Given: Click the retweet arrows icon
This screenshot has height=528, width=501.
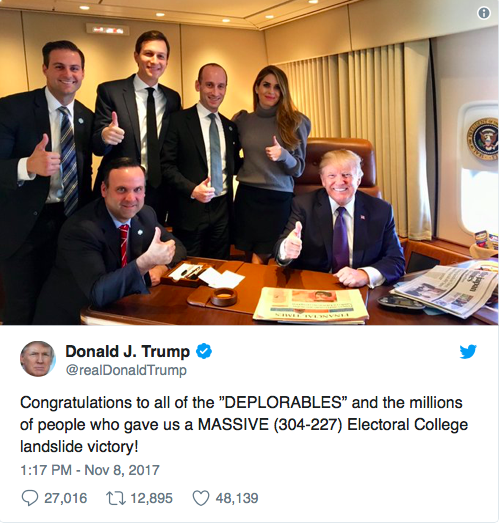Looking at the screenshot, I should 115,498.
